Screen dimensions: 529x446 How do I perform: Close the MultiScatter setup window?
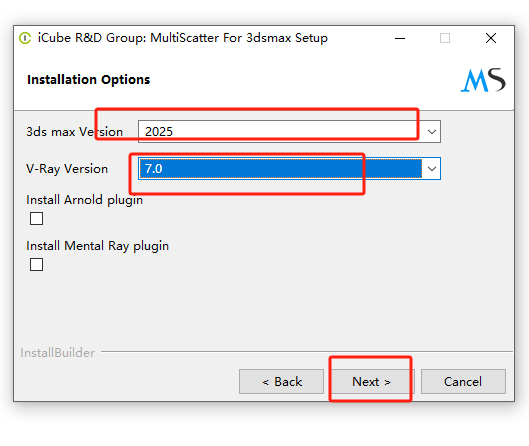(x=491, y=38)
